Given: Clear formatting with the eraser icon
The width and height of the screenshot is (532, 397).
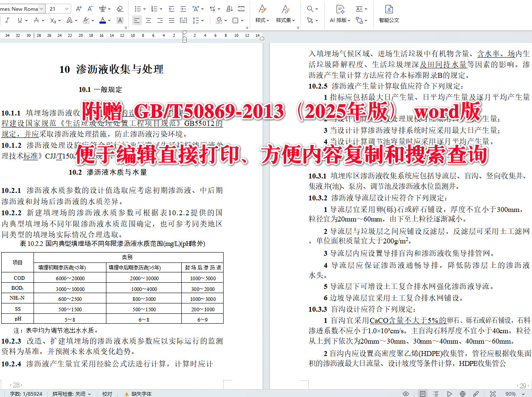Looking at the screenshot, I should pos(119,9).
